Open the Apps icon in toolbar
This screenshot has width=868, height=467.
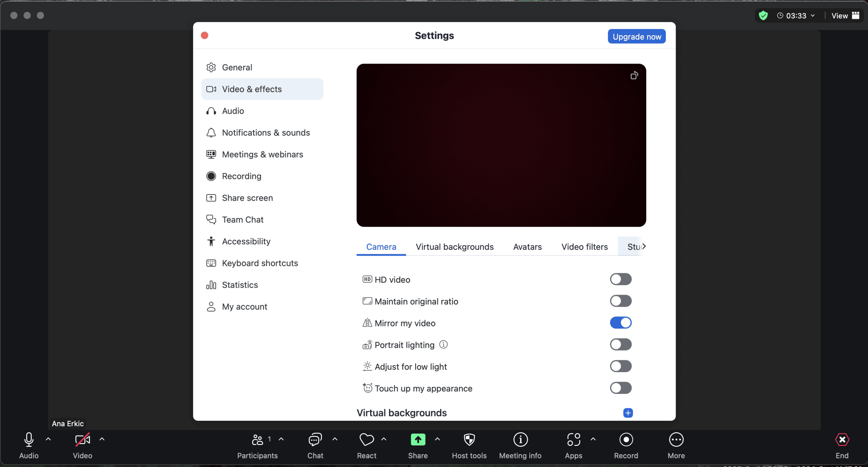tap(574, 439)
